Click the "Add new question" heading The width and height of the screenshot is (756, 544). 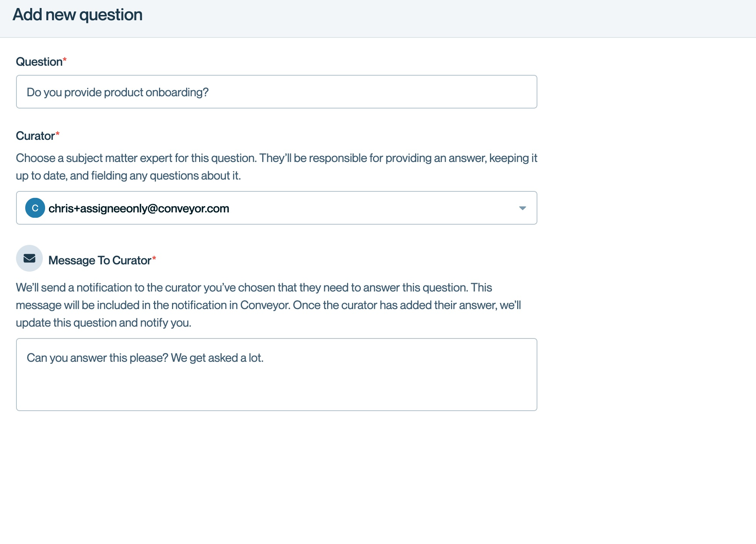(78, 15)
